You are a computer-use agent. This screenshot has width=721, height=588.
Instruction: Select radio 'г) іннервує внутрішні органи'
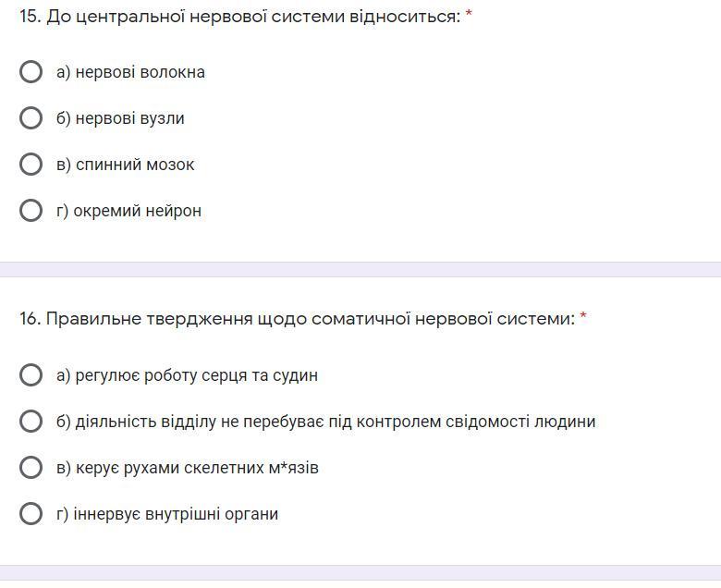coord(31,514)
